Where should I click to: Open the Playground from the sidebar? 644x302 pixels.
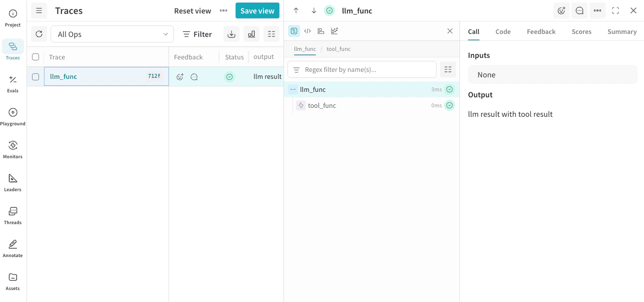click(12, 115)
